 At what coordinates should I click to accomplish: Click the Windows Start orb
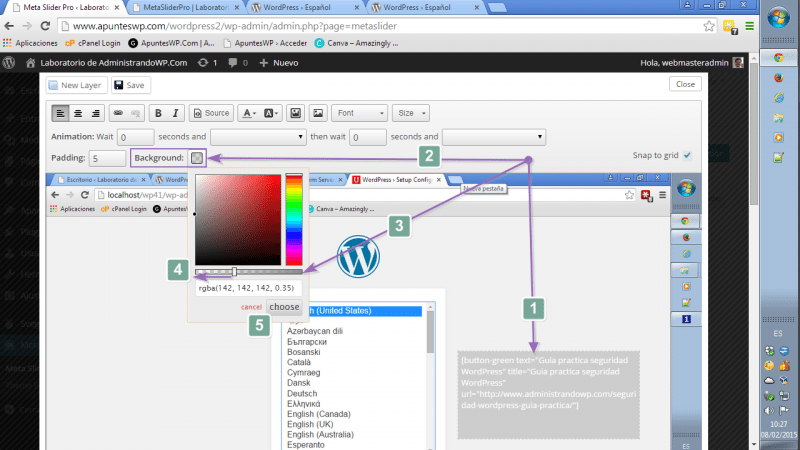[779, 18]
